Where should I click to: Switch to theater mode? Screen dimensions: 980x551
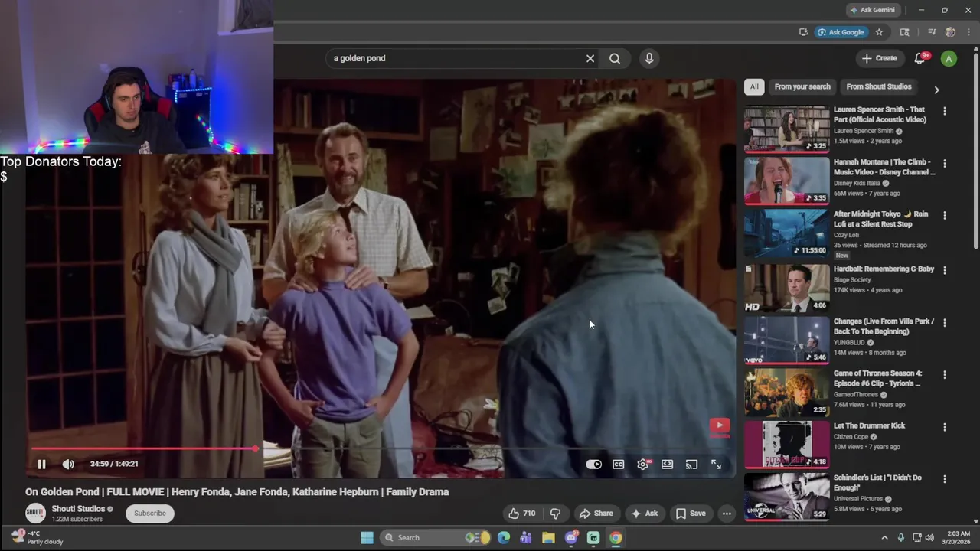(667, 464)
